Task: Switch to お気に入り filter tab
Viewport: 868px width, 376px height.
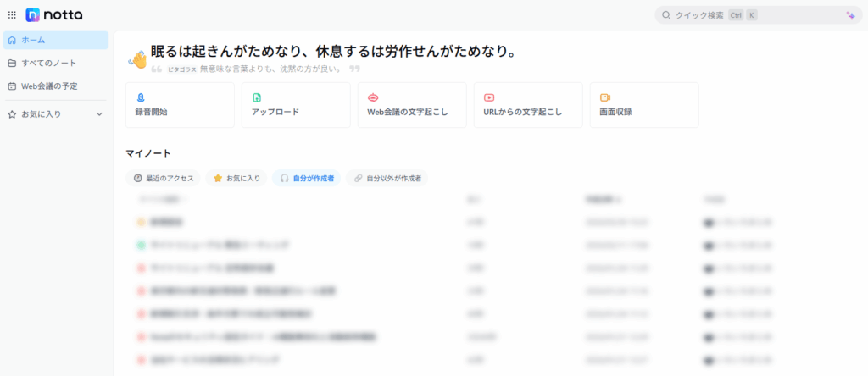Action: [x=236, y=178]
